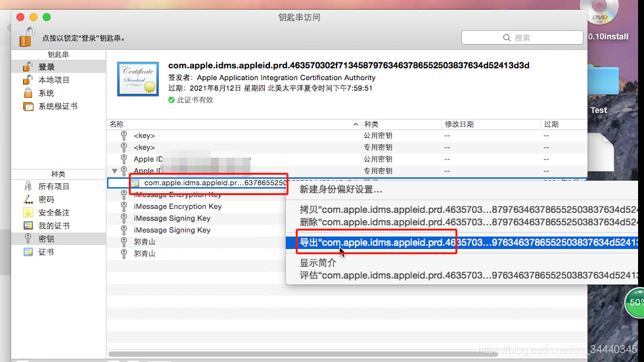Click the search field in Keychain Access
This screenshot has height=362, width=644.
click(x=522, y=37)
